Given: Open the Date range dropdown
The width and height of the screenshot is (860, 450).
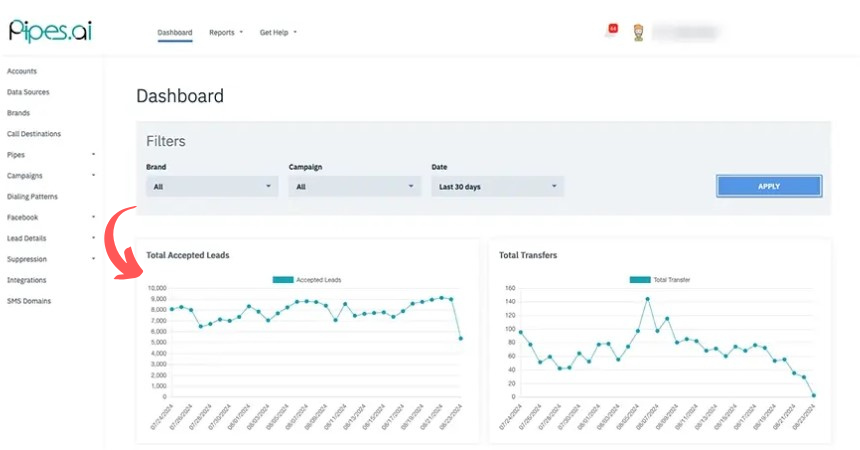Looking at the screenshot, I should (497, 186).
